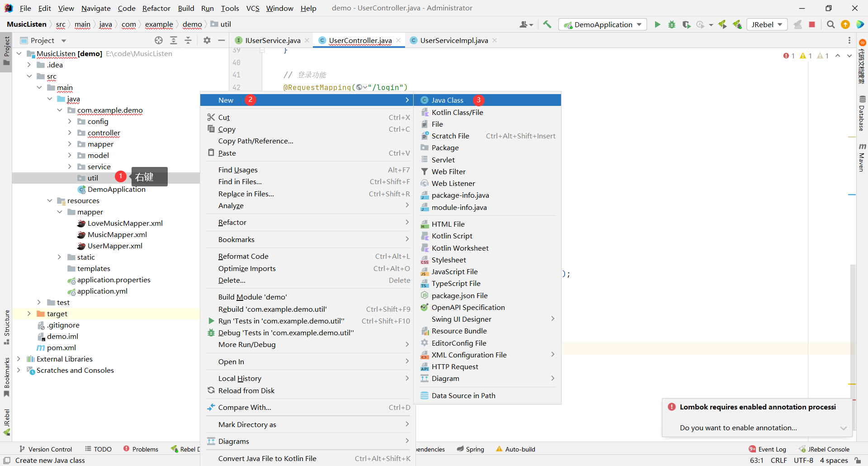This screenshot has height=466, width=868.
Task: Stop the running application
Action: click(812, 24)
